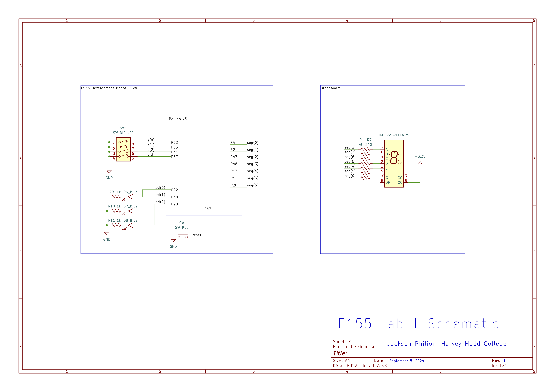Click the Breadboard box label

(330, 88)
